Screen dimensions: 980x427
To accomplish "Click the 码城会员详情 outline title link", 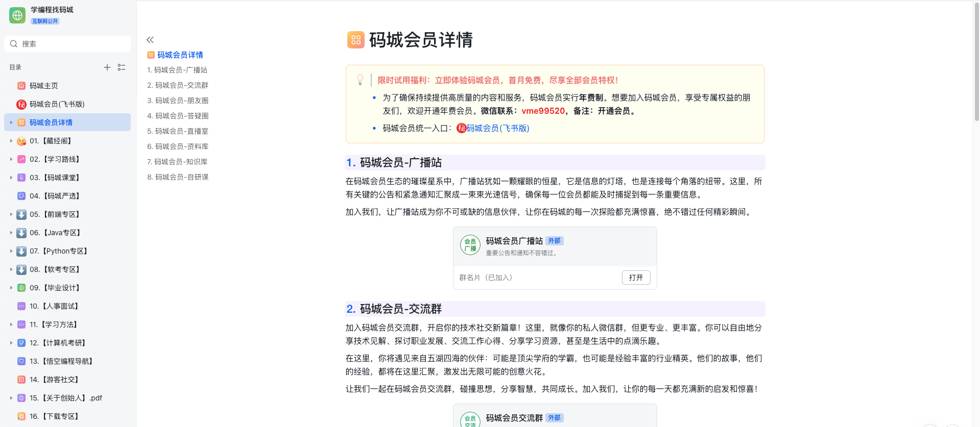I will pyautogui.click(x=180, y=55).
